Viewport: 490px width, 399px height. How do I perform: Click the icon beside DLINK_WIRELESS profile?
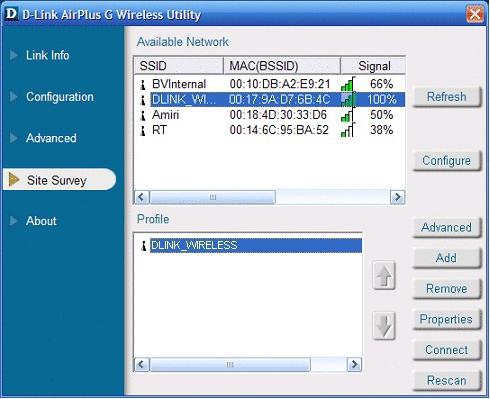(144, 246)
